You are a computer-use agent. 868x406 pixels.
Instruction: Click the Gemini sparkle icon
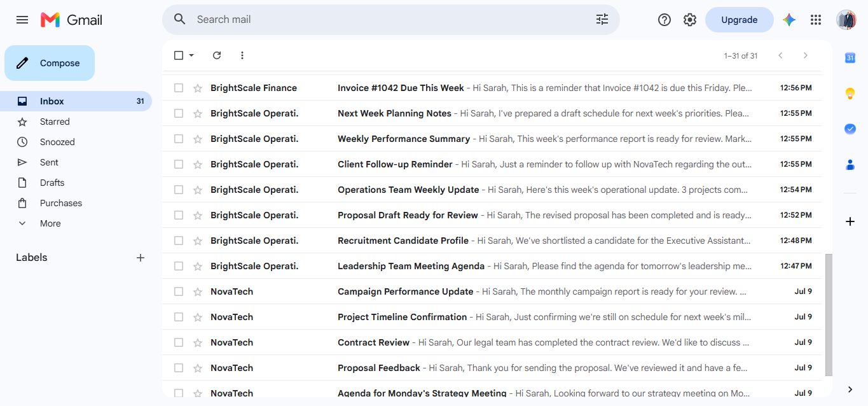click(x=789, y=20)
